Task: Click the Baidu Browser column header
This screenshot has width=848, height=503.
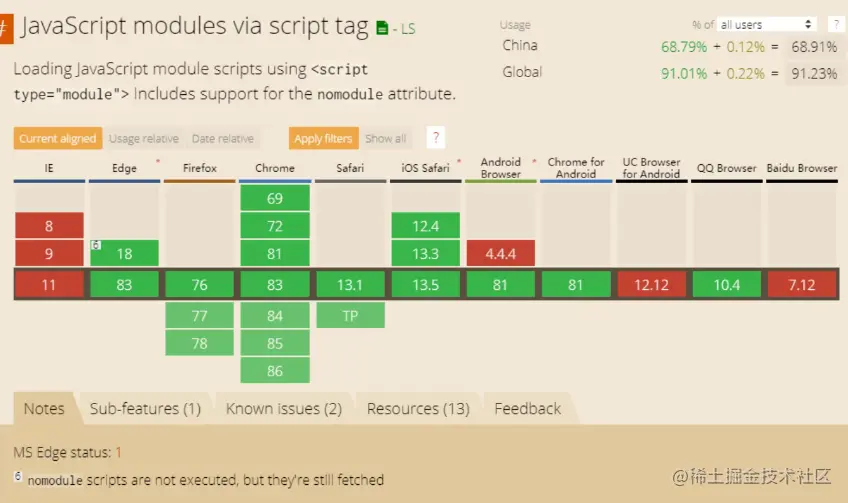Action: [x=802, y=168]
